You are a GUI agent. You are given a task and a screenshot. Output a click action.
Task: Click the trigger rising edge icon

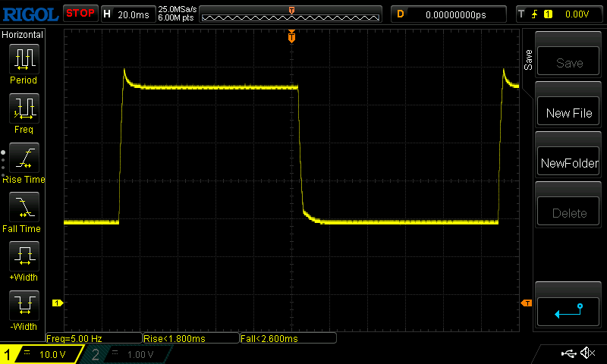(535, 14)
